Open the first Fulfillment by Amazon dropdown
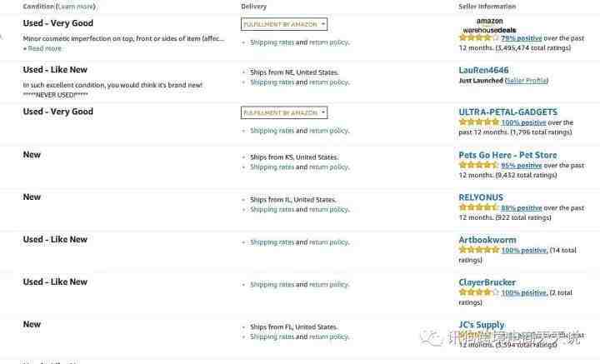The height and width of the screenshot is (364, 600). point(284,24)
